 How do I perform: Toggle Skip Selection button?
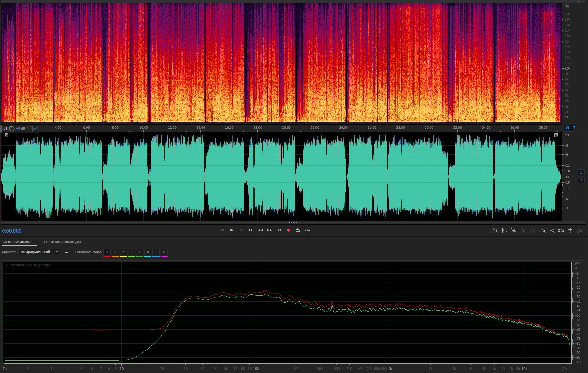tap(307, 230)
